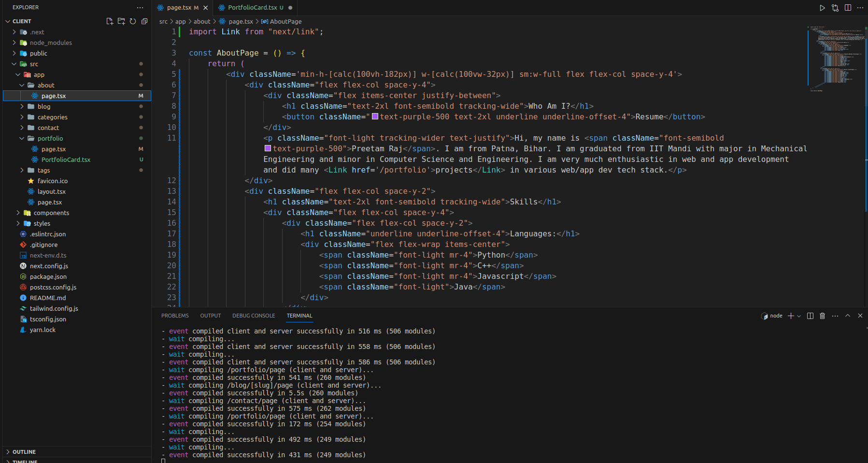This screenshot has width=868, height=463.
Task: Expand the OUTLINE section
Action: click(x=24, y=452)
